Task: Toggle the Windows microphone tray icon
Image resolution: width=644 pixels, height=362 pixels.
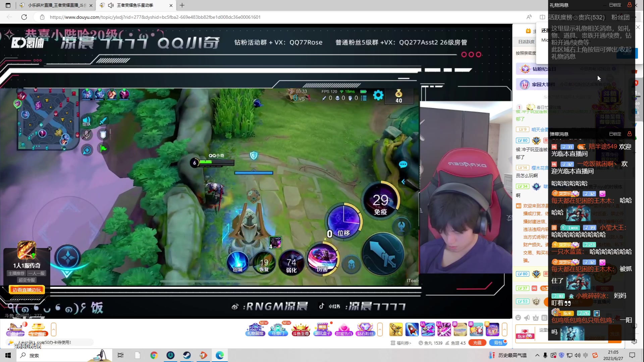Action: click(x=545, y=355)
